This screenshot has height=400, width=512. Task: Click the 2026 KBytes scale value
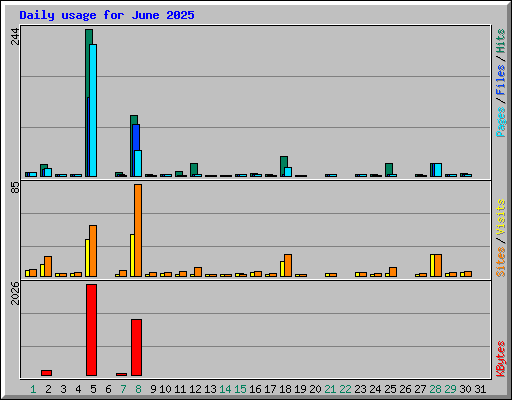(x=15, y=293)
